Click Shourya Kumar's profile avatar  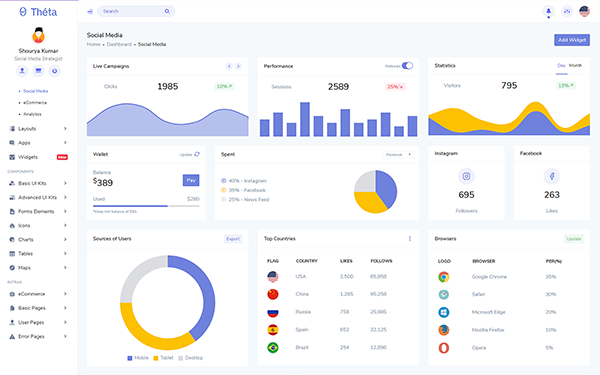38,36
